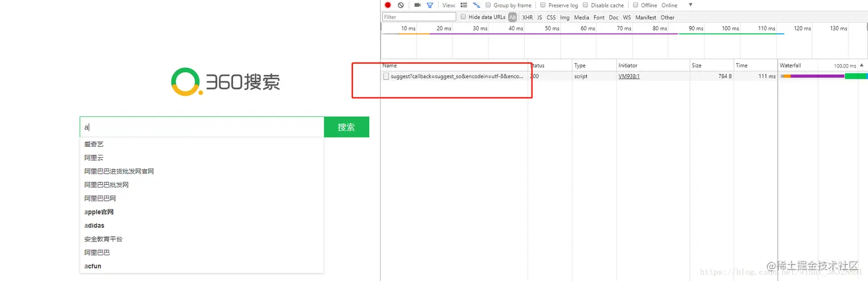The width and height of the screenshot is (868, 281).
Task: Sort requests by Initiator column
Action: point(652,65)
